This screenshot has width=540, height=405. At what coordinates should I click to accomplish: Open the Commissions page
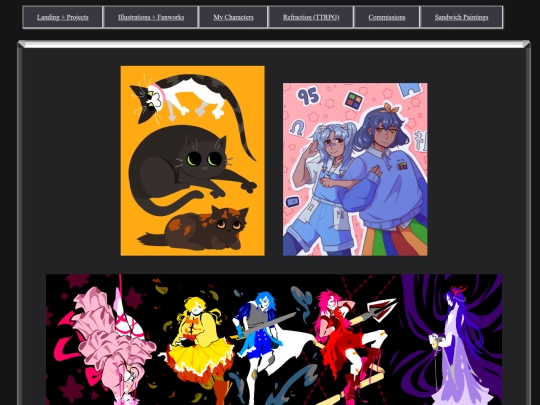(x=387, y=17)
